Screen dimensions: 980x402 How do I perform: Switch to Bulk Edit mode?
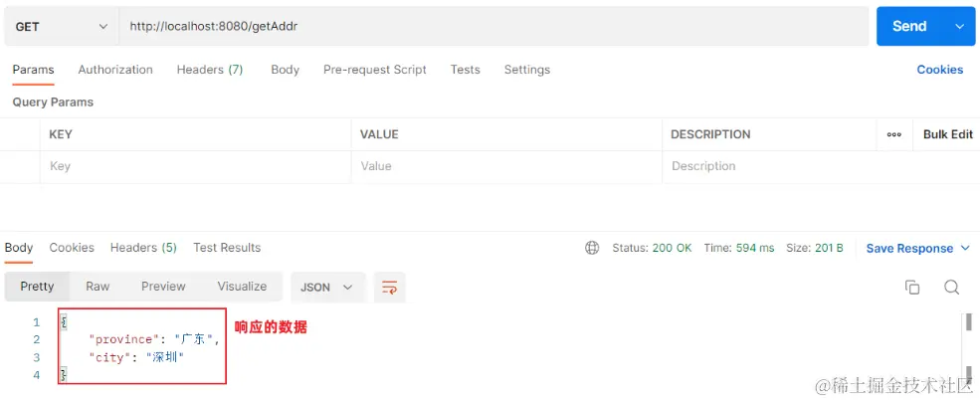(x=948, y=134)
